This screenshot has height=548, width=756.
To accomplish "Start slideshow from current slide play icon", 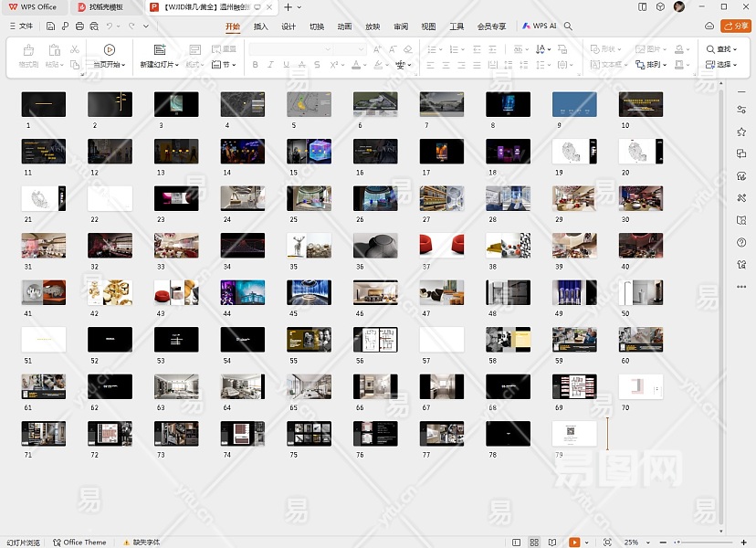I will click(110, 49).
